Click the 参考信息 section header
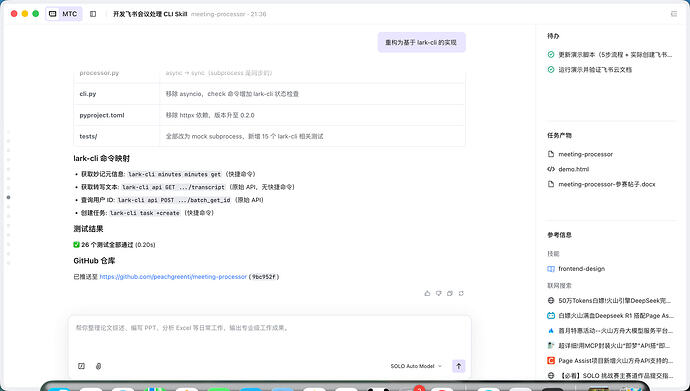The width and height of the screenshot is (690, 391). tap(559, 235)
